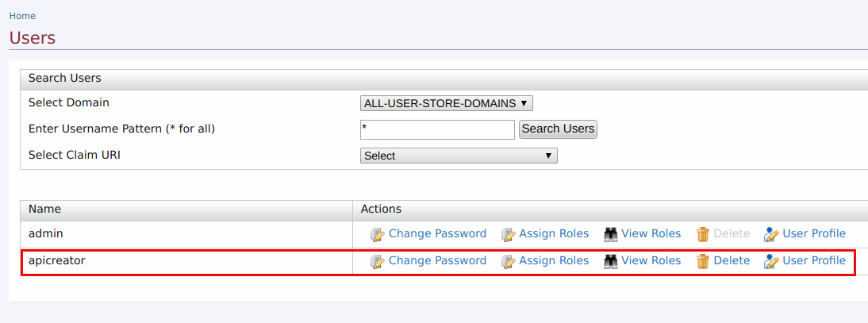Click the Assign Roles icon for apicreator

(x=508, y=261)
